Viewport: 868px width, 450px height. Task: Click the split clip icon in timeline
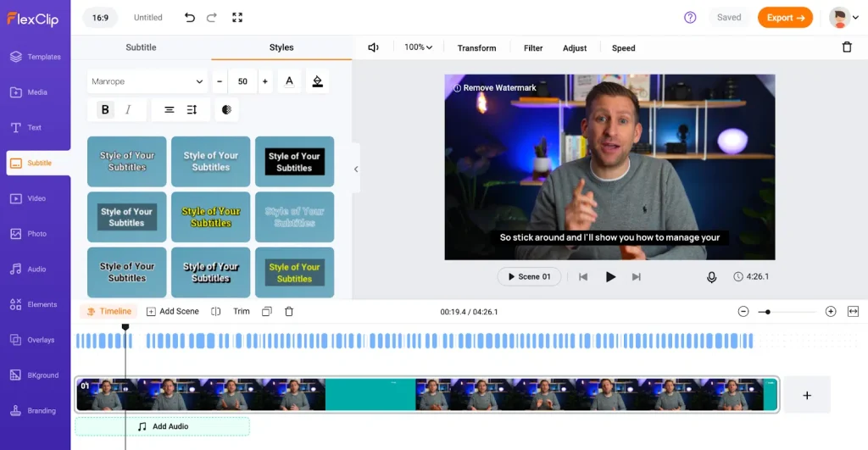(x=216, y=311)
